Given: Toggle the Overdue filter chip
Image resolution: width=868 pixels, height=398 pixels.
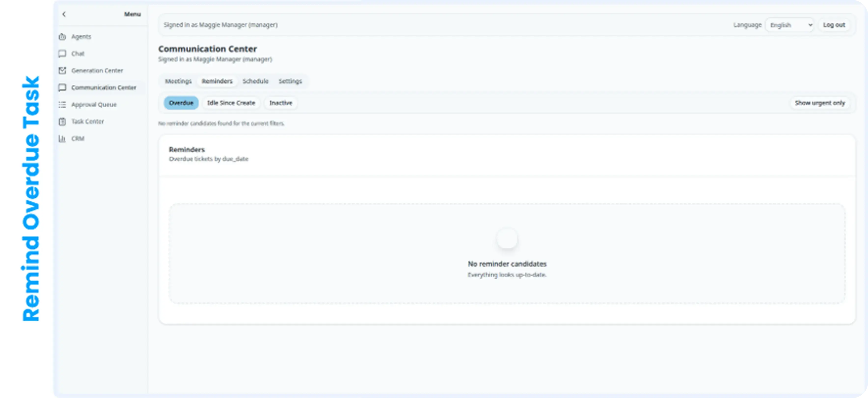Looking at the screenshot, I should (181, 103).
